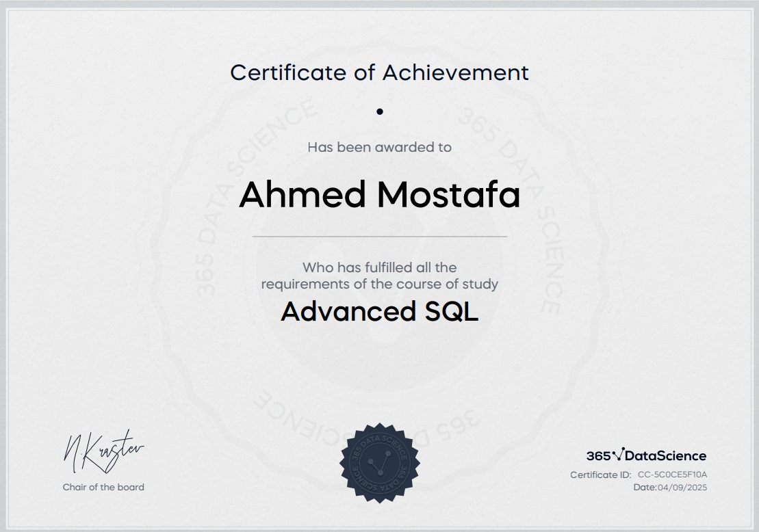Click the course name 'Advanced SQL'
This screenshot has height=532, width=759.
379,311
